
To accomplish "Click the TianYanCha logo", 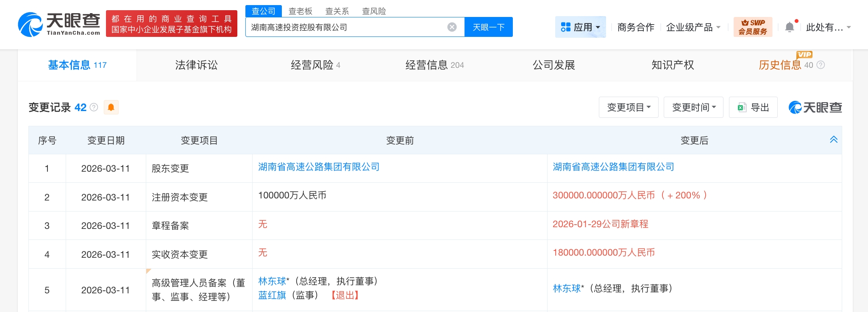I will pyautogui.click(x=59, y=24).
